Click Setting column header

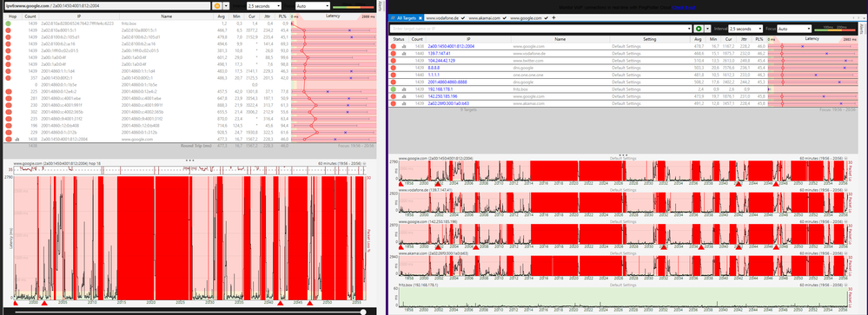tap(649, 39)
